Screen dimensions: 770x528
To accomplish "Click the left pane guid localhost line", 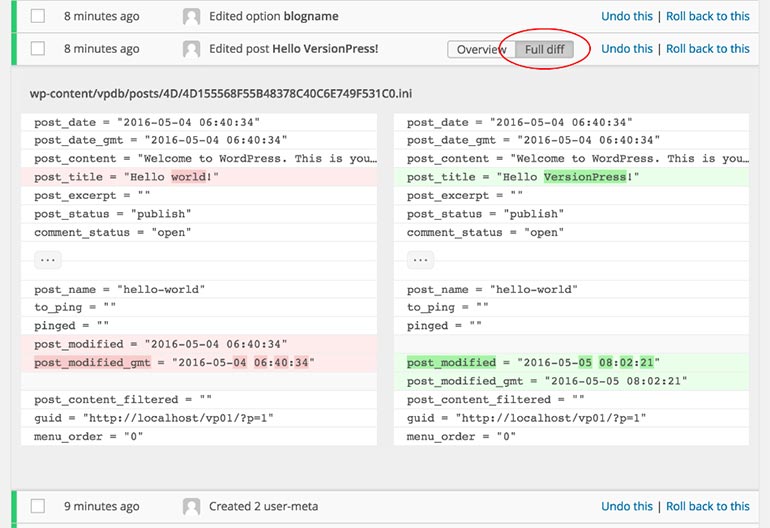I will click(199, 418).
